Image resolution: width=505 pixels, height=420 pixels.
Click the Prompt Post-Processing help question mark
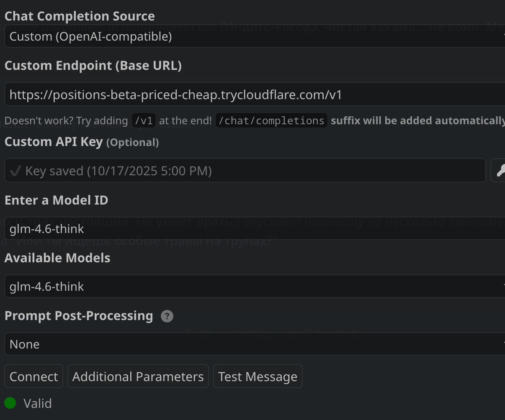coord(167,316)
